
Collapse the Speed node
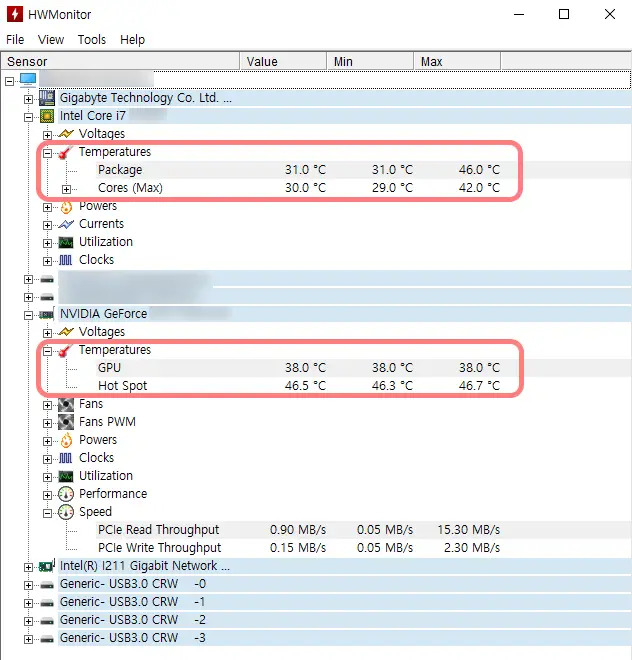47,513
